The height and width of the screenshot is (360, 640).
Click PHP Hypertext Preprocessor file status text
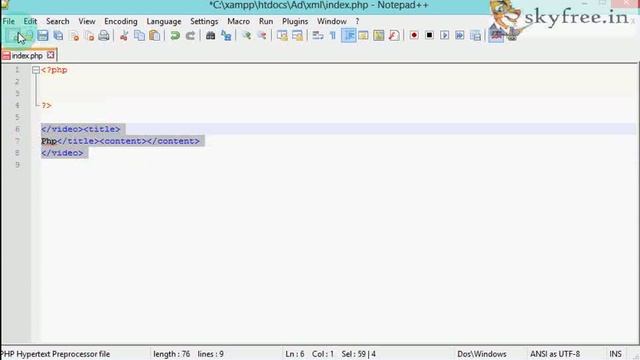click(56, 354)
